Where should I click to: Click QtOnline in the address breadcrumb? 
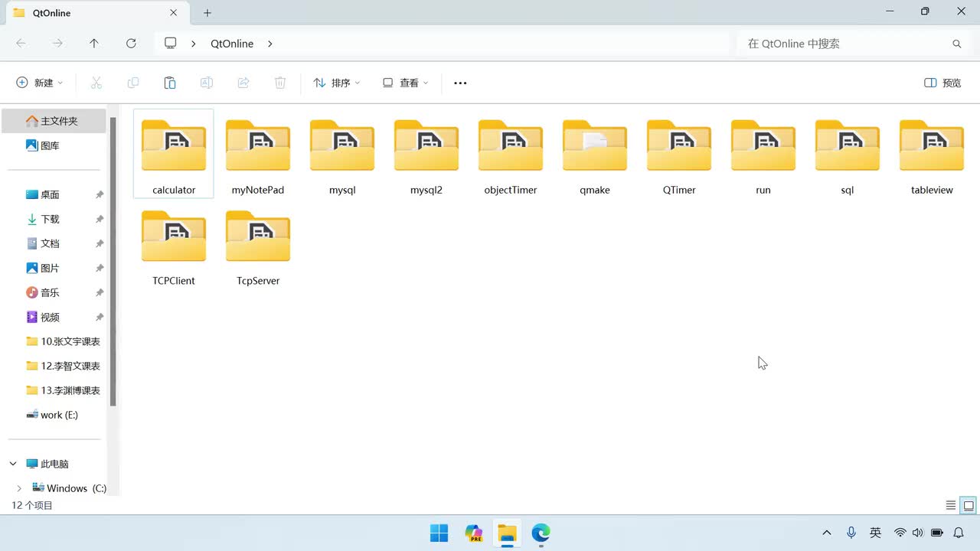(232, 44)
